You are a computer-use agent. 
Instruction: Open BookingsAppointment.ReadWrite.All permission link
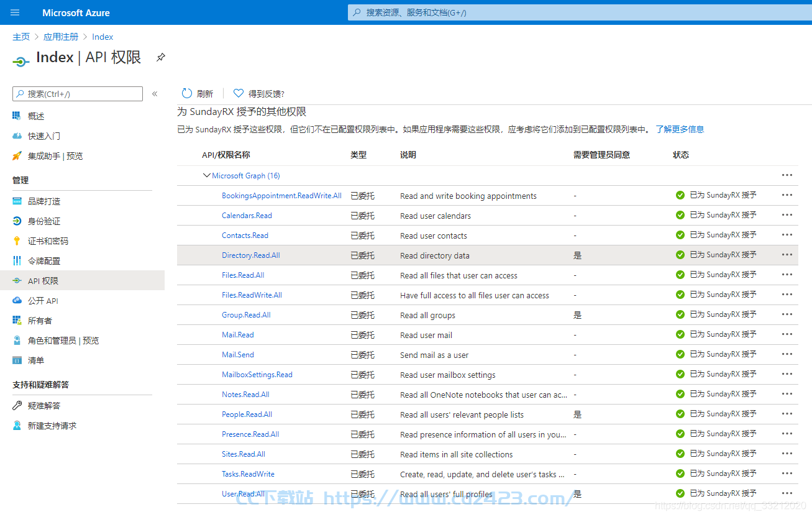click(x=281, y=195)
